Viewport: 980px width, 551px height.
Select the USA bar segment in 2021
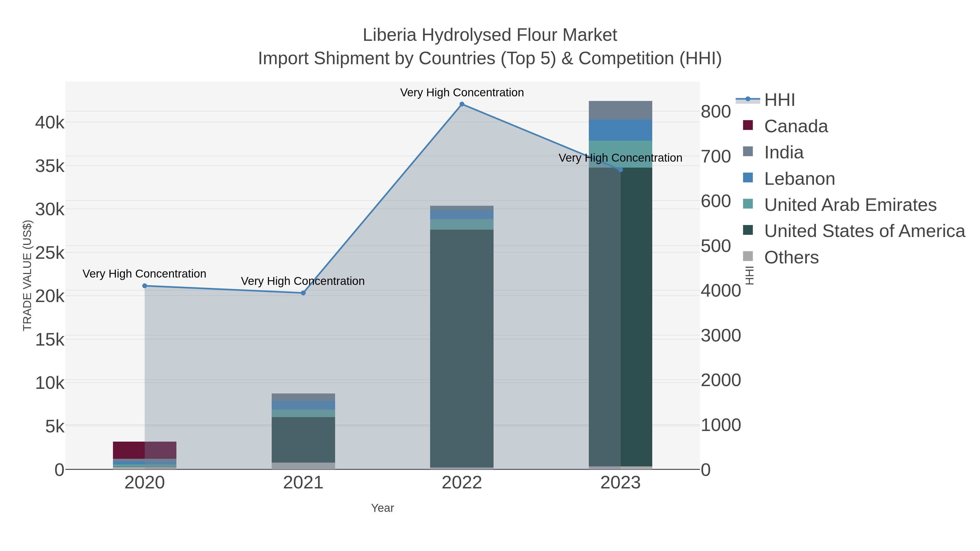[303, 440]
